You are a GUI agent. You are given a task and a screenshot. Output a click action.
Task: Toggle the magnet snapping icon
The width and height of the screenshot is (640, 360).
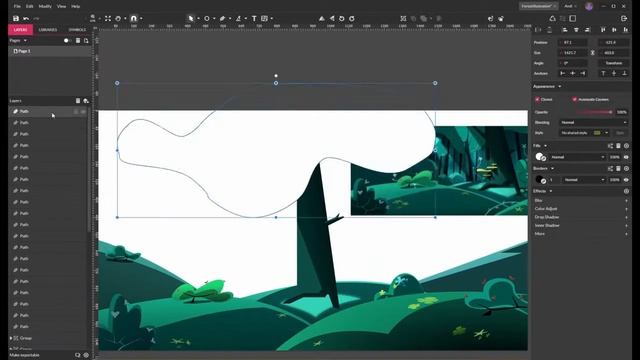133,18
